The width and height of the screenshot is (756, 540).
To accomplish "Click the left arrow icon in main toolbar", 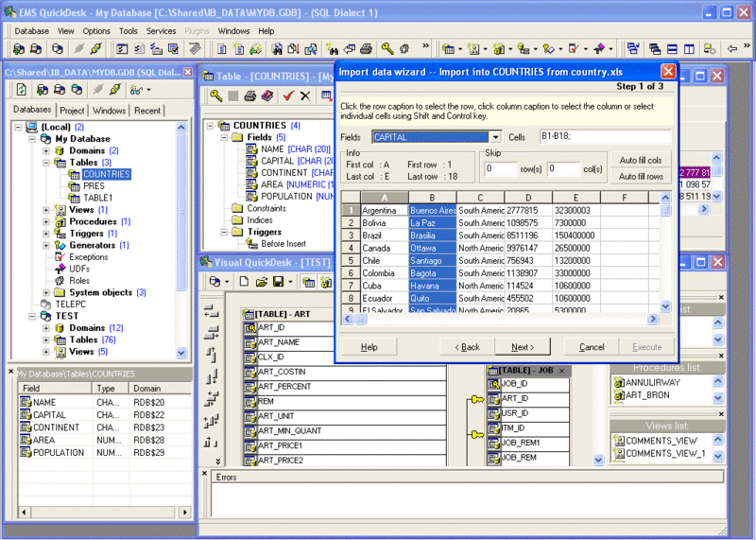I will [x=732, y=49].
